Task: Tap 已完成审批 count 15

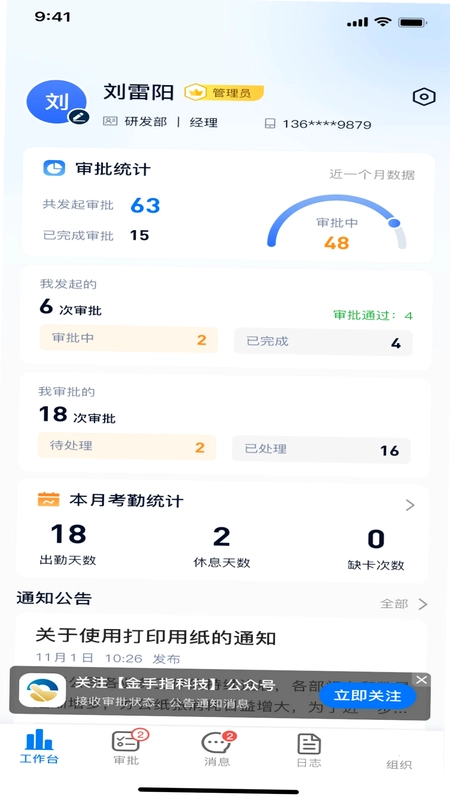Action: point(139,235)
